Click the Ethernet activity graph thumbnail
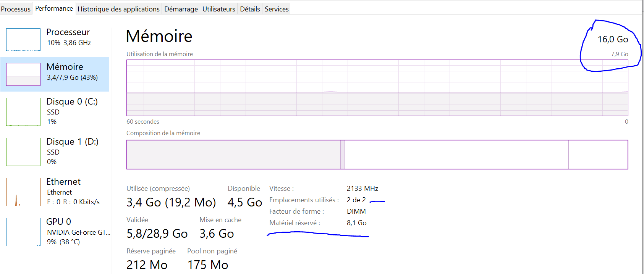Viewport: 644px width, 274px height. pyautogui.click(x=23, y=192)
